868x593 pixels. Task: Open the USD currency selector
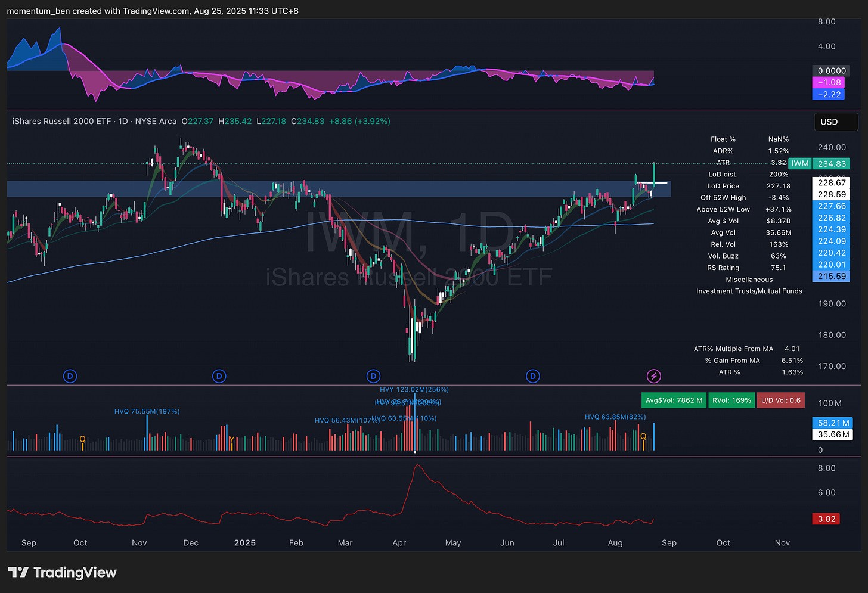[836, 122]
